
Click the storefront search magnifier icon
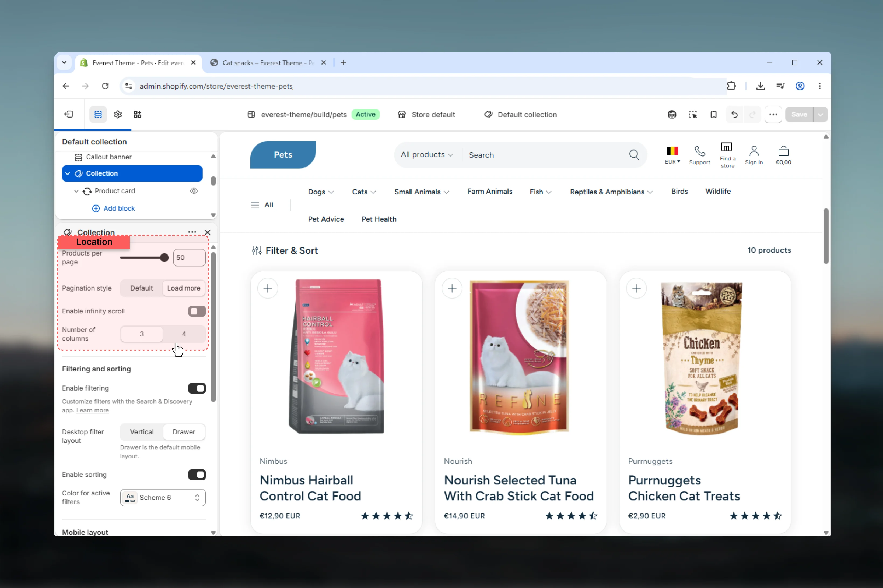[634, 154]
